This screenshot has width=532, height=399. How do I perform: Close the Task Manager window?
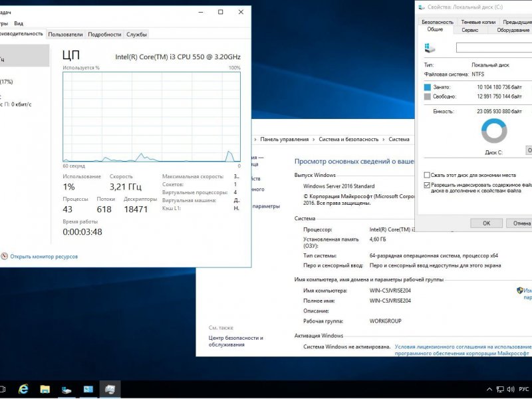(x=241, y=12)
